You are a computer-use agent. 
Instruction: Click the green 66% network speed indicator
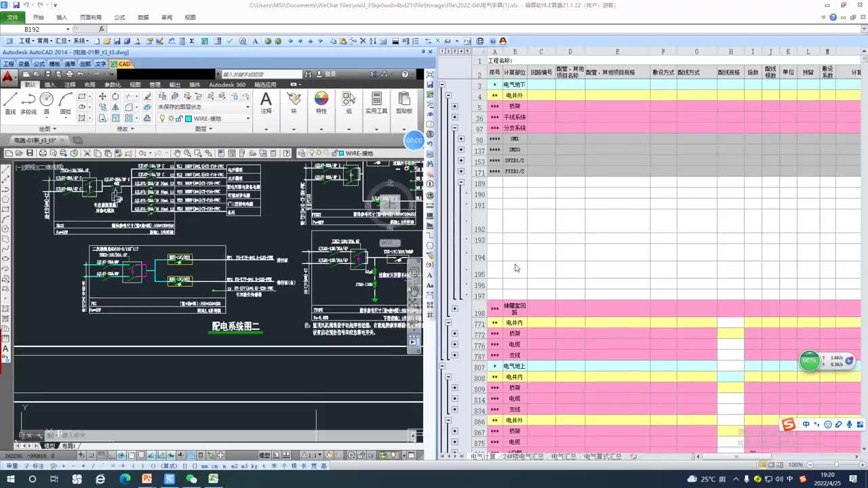pyautogui.click(x=809, y=361)
